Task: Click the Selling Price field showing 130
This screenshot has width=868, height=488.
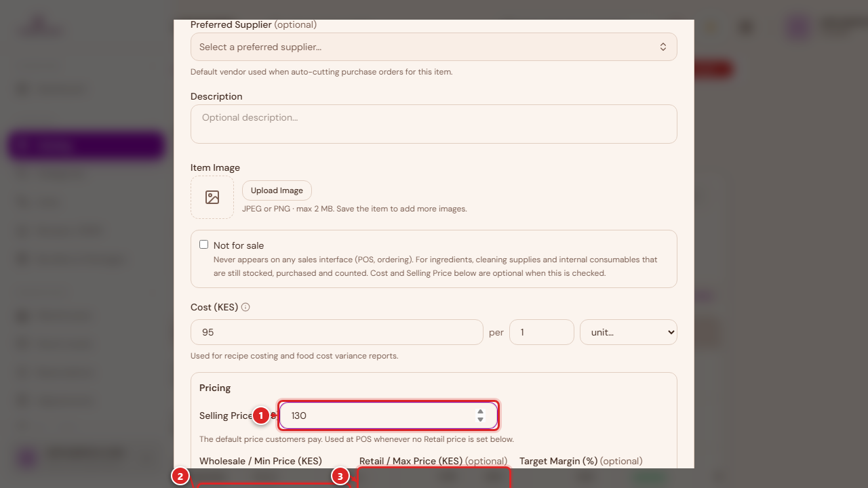Action: tap(389, 415)
